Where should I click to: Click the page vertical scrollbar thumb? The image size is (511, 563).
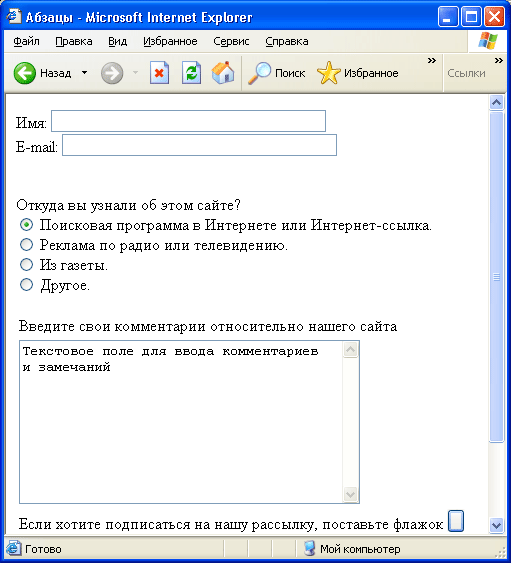[496, 277]
